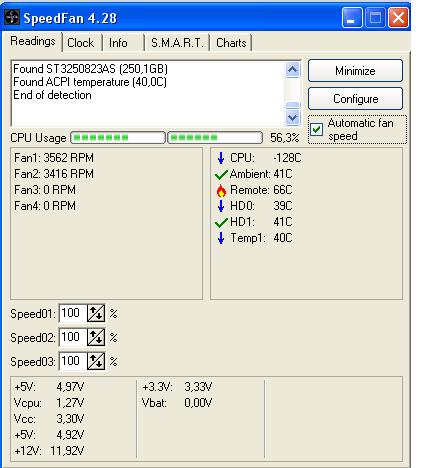Click the log scrollbar thumb
Screen dimensions: 431x468
point(292,105)
